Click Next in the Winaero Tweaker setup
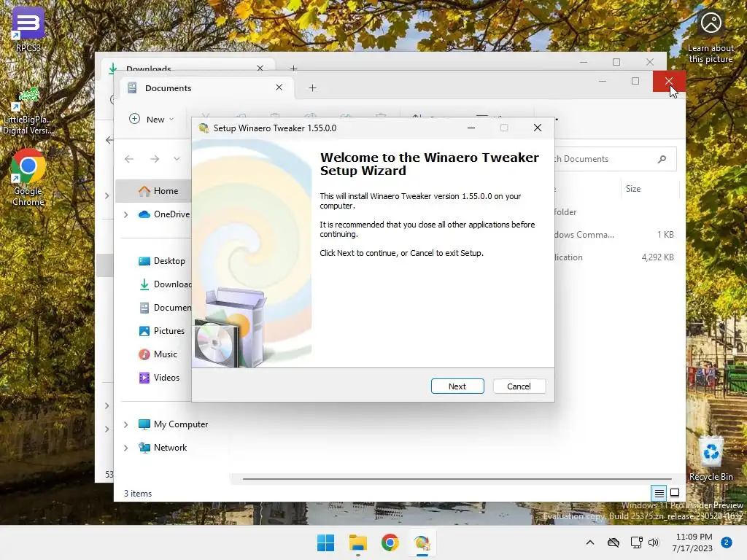This screenshot has width=747, height=560. click(457, 386)
